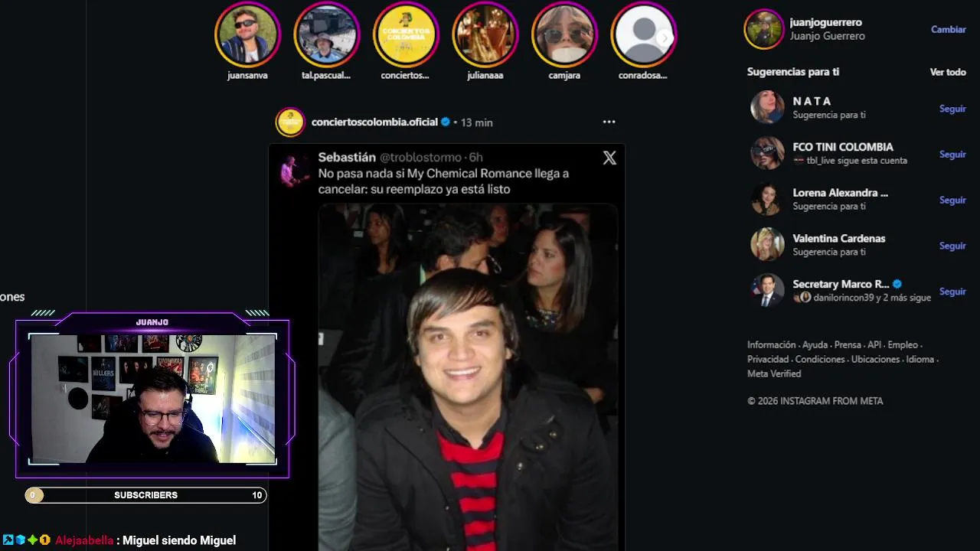Open the conciertoscolombia.oficial username link
Viewport: 980px width, 551px height.
pyautogui.click(x=374, y=122)
